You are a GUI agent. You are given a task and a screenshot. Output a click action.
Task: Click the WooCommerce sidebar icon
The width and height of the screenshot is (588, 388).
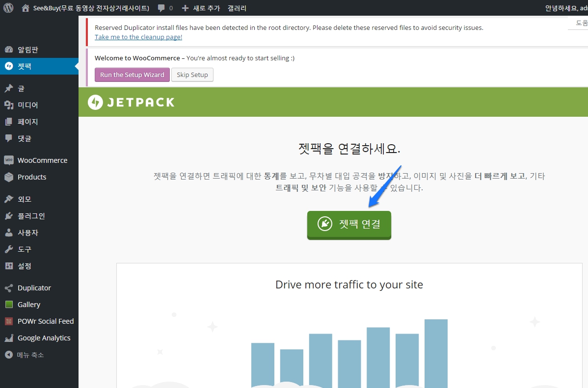click(x=8, y=160)
